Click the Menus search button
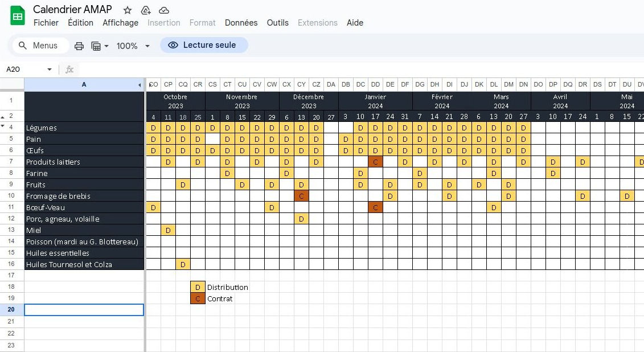 point(40,45)
